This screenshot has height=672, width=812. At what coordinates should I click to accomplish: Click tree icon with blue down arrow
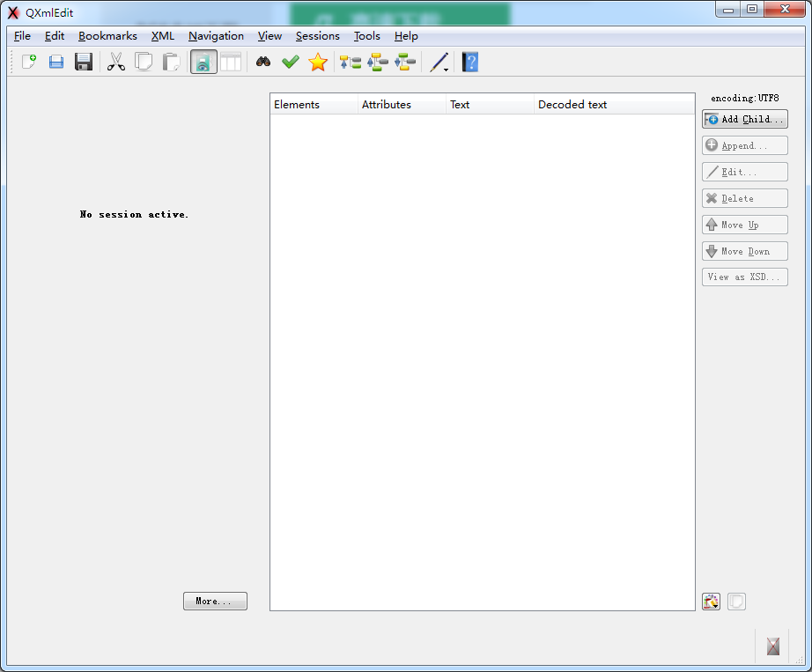(x=405, y=63)
